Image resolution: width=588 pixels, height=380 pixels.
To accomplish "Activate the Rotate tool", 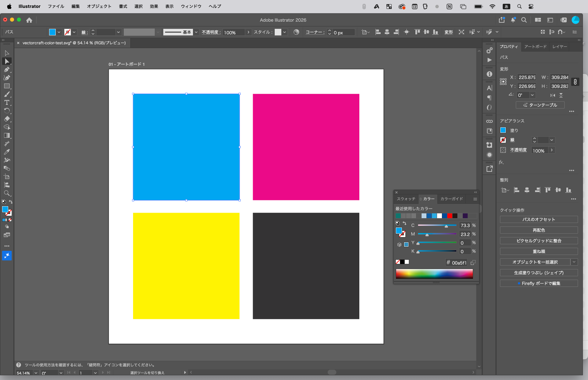I will click(7, 111).
